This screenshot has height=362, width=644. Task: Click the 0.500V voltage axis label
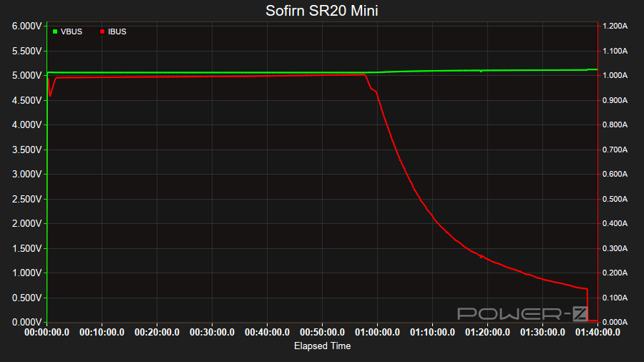coord(26,298)
